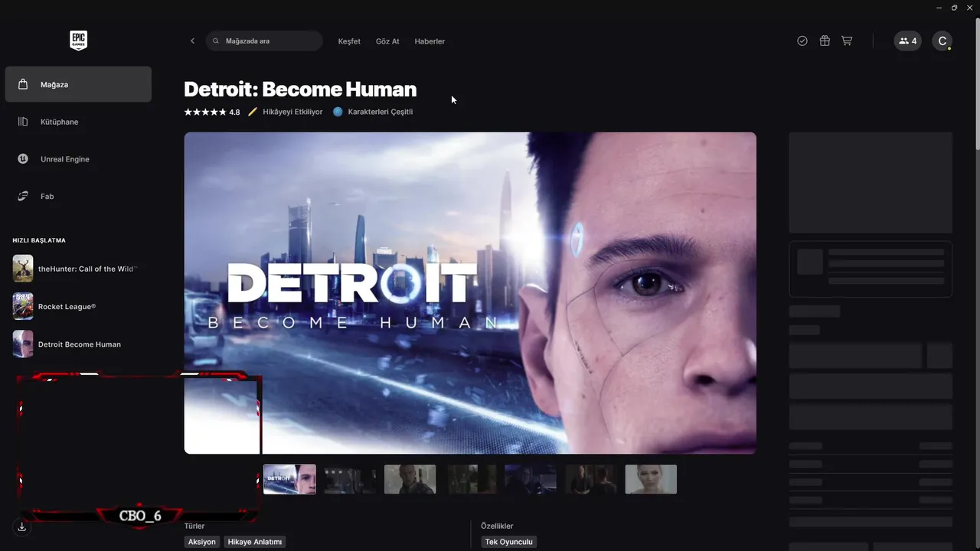The width and height of the screenshot is (980, 551).
Task: Click the search magnifier icon
Action: [216, 41]
